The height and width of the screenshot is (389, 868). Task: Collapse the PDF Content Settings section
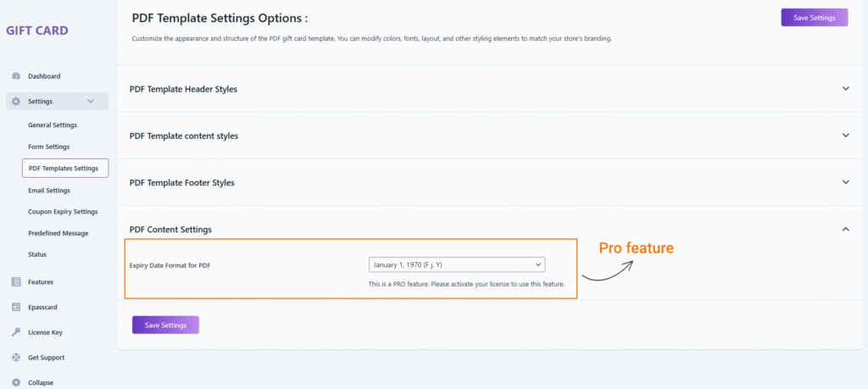click(845, 229)
